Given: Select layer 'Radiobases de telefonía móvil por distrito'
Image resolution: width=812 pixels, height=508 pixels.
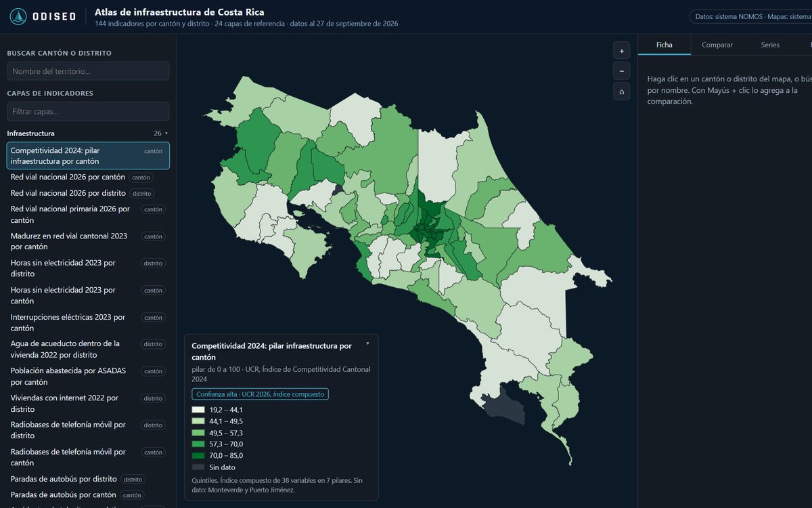Looking at the screenshot, I should tap(88, 430).
